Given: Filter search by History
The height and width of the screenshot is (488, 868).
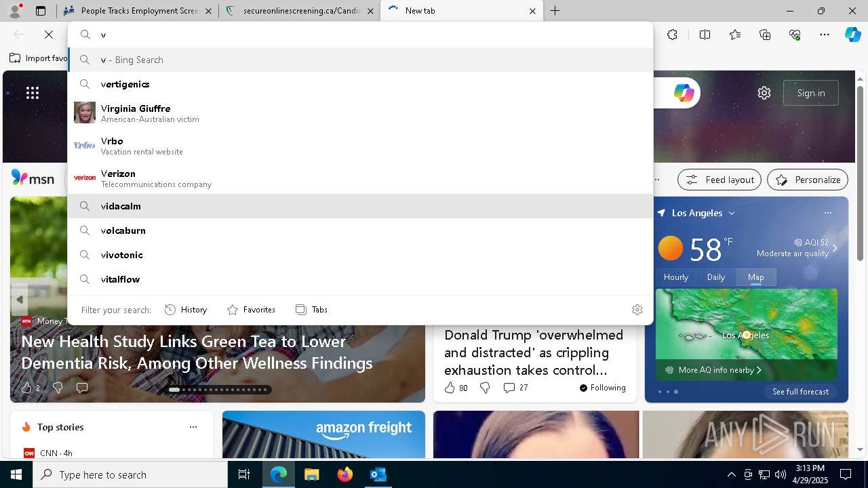Looking at the screenshot, I should 186,310.
